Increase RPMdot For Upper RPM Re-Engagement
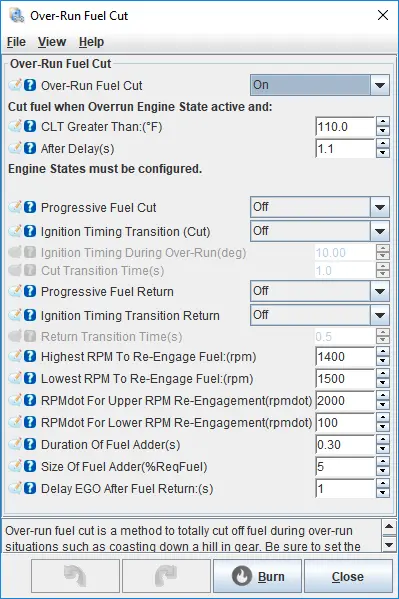Screen dimensions: 399x599 pos(383,396)
